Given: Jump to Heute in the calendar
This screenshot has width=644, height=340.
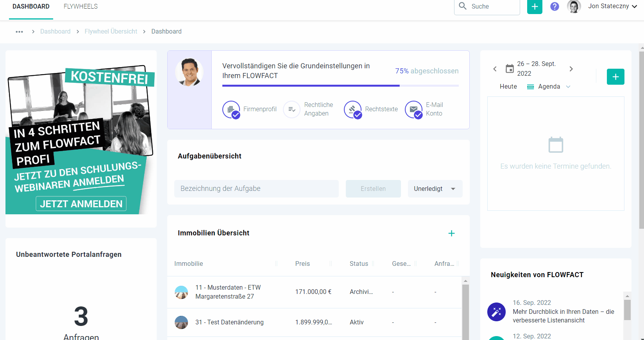Looking at the screenshot, I should [508, 87].
